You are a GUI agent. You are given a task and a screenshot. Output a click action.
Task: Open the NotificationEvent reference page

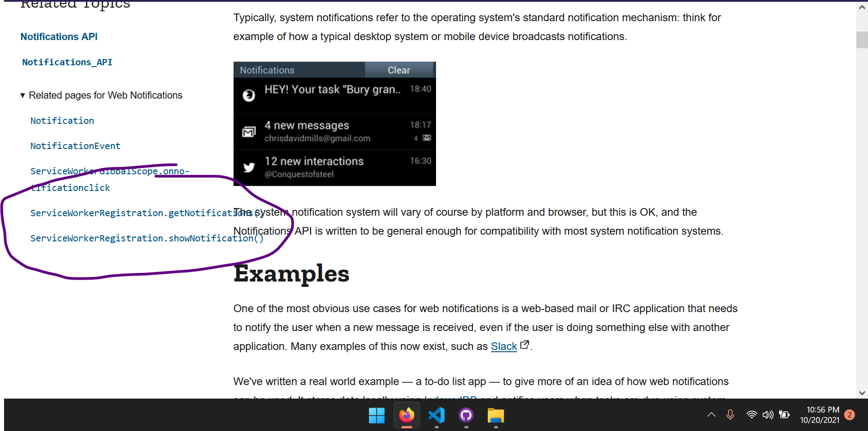pos(75,145)
